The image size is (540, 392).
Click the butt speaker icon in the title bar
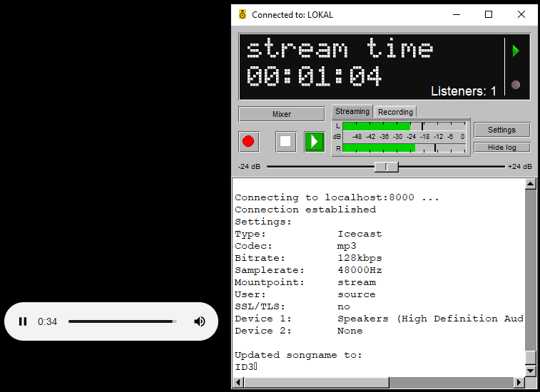pos(243,14)
